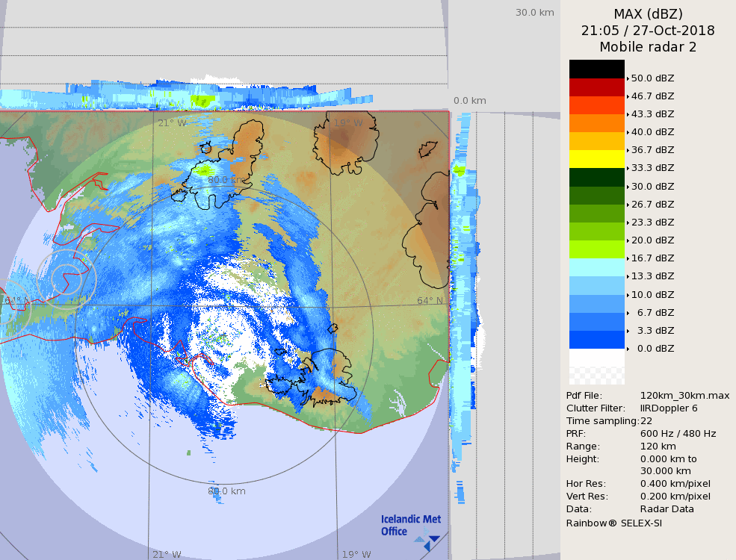Viewport: 736px width, 560px height.
Task: Pick the dark green 30.0 dBZ swatch
Action: (596, 177)
